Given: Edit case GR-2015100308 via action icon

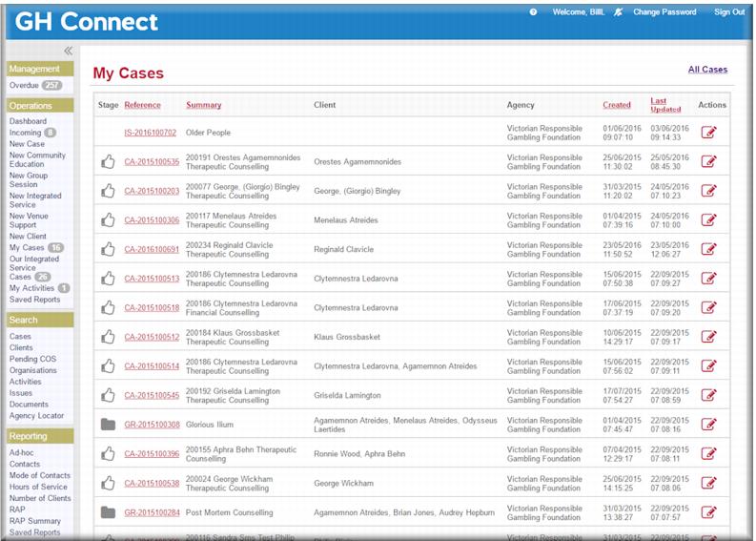Looking at the screenshot, I should click(708, 425).
